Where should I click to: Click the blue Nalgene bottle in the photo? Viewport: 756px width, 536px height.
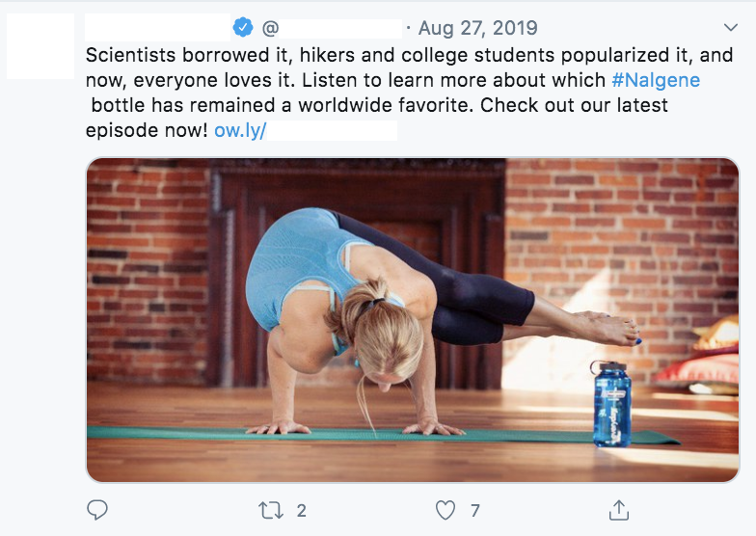pyautogui.click(x=611, y=403)
